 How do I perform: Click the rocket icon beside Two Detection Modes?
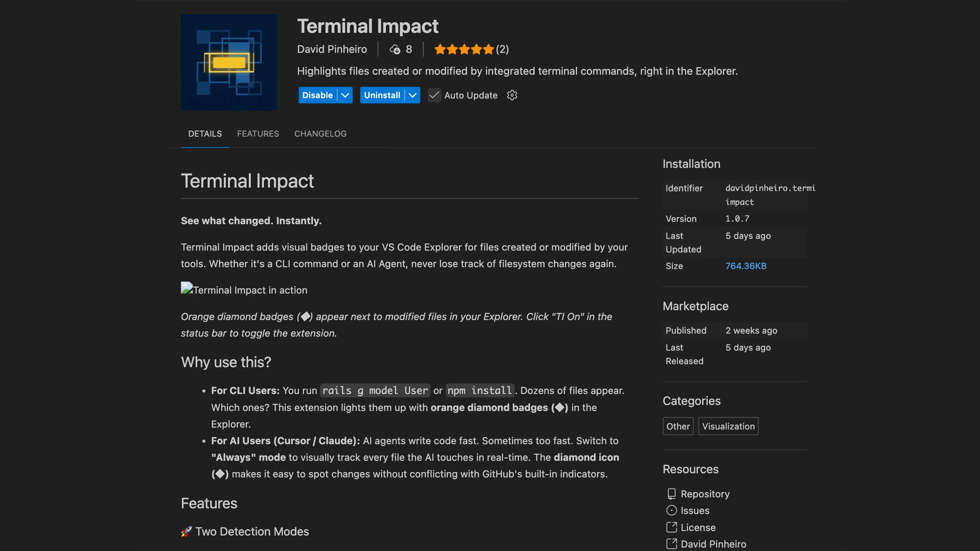click(x=186, y=531)
